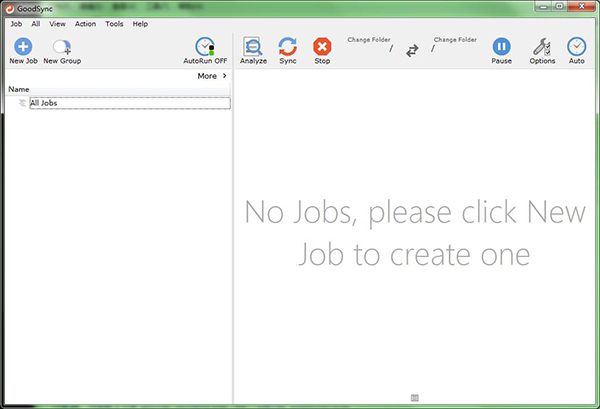
Task: Toggle AutoRun OFF clock icon
Action: tap(205, 47)
